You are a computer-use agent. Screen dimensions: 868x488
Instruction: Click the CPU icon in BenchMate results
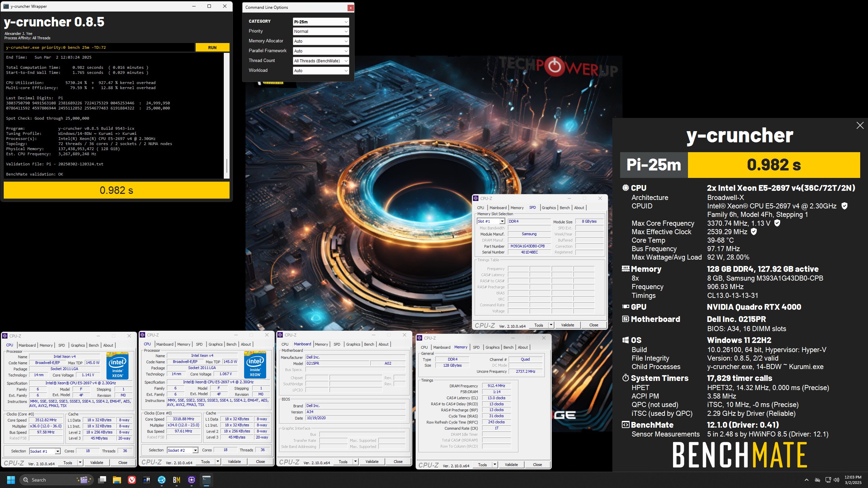click(x=626, y=188)
